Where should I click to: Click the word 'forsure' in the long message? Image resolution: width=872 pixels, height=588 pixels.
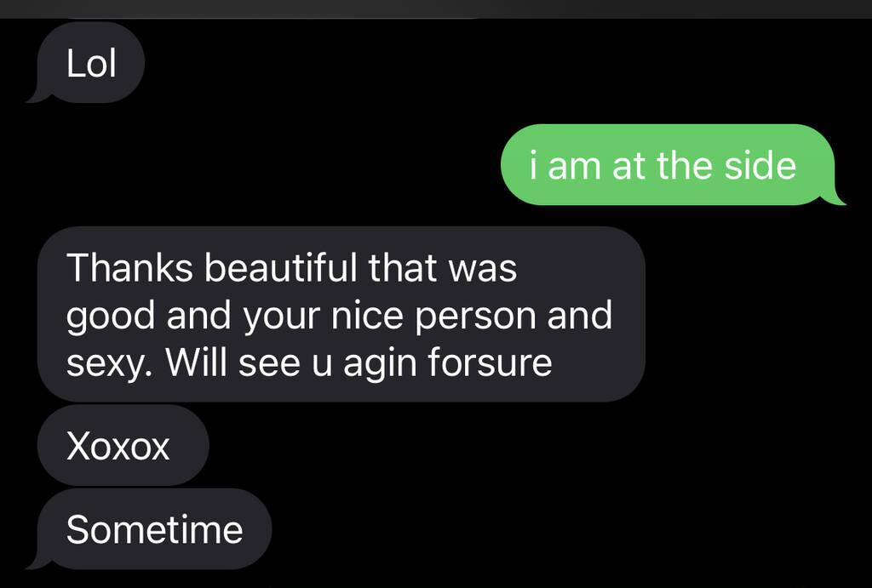click(490, 363)
